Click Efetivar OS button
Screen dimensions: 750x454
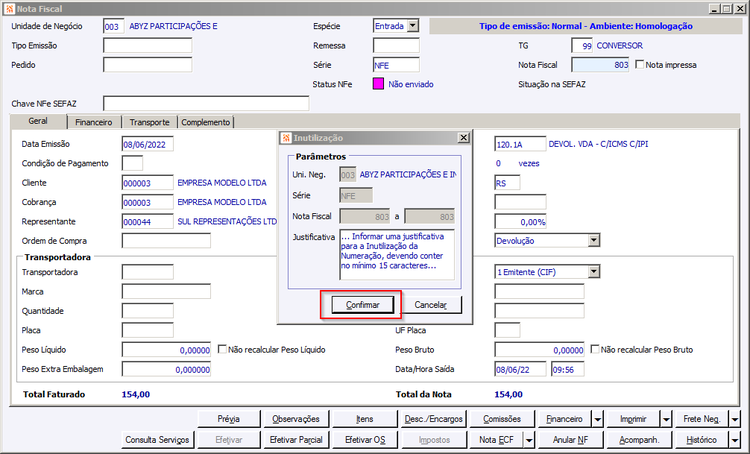364,440
